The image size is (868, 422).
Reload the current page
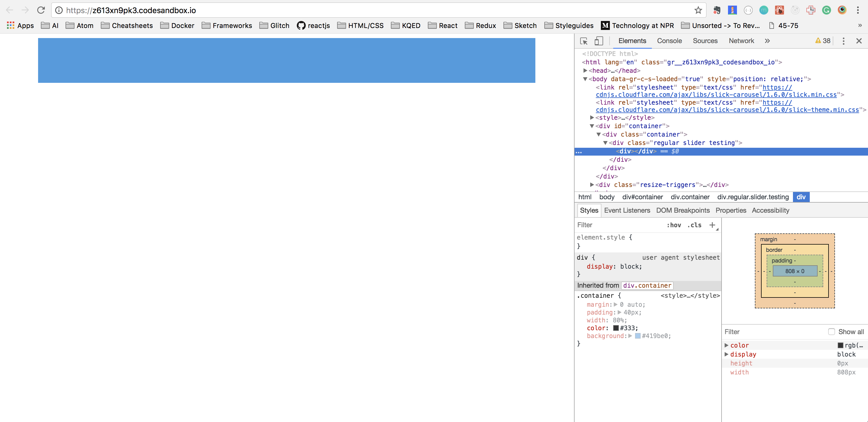click(x=41, y=10)
